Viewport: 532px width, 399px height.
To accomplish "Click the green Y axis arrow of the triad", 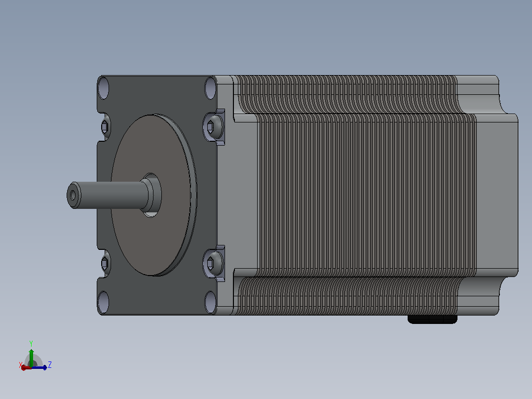I will [x=31, y=357].
